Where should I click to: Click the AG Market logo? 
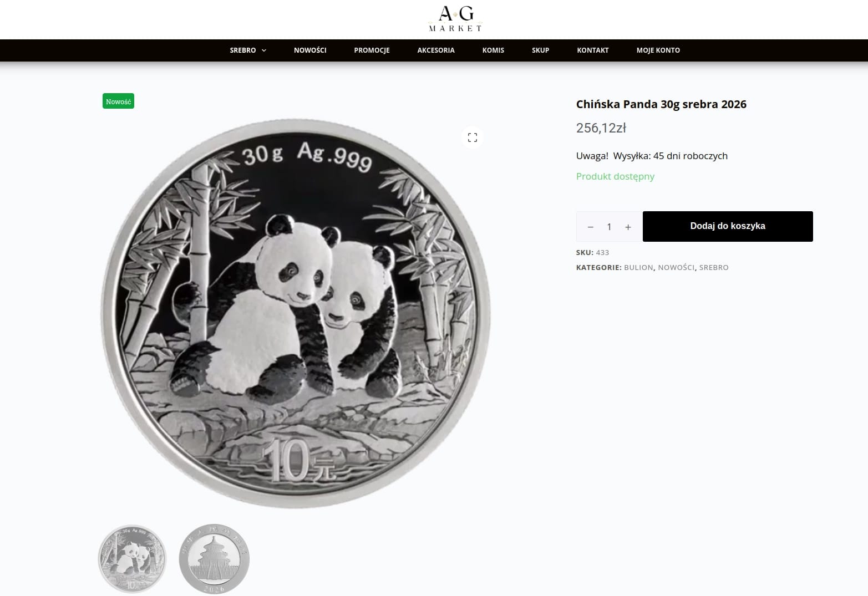(x=455, y=19)
